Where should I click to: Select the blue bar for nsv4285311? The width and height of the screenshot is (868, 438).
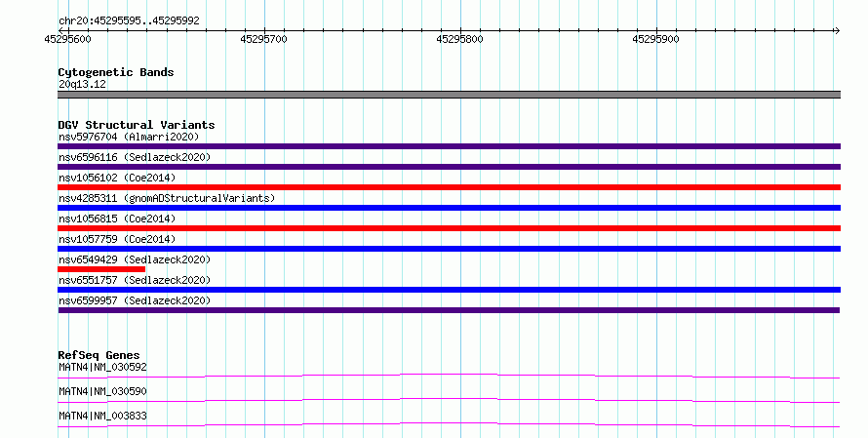[449, 208]
